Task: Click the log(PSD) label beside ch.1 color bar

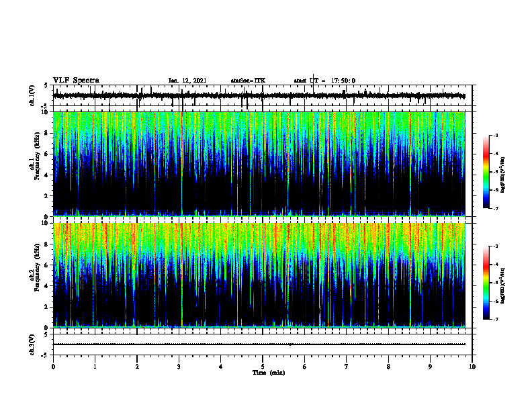Action: pos(503,175)
